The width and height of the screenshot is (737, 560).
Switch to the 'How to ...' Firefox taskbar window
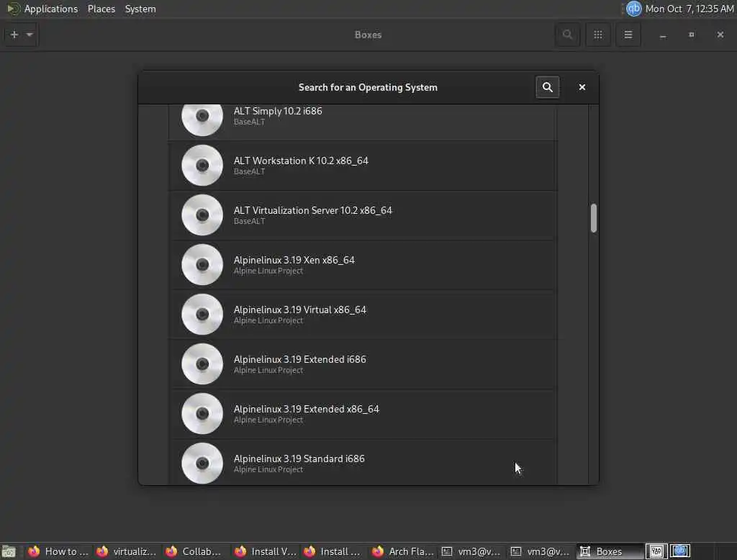58,551
